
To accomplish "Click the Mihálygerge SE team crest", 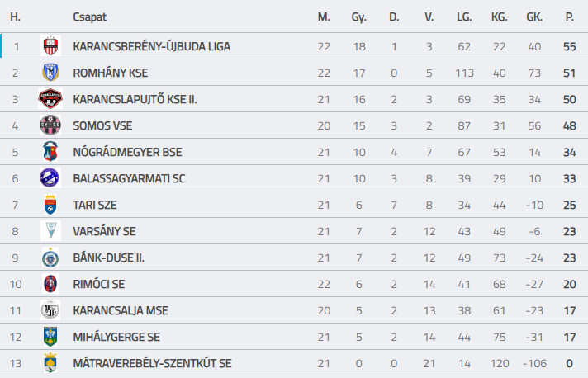I will point(50,337).
